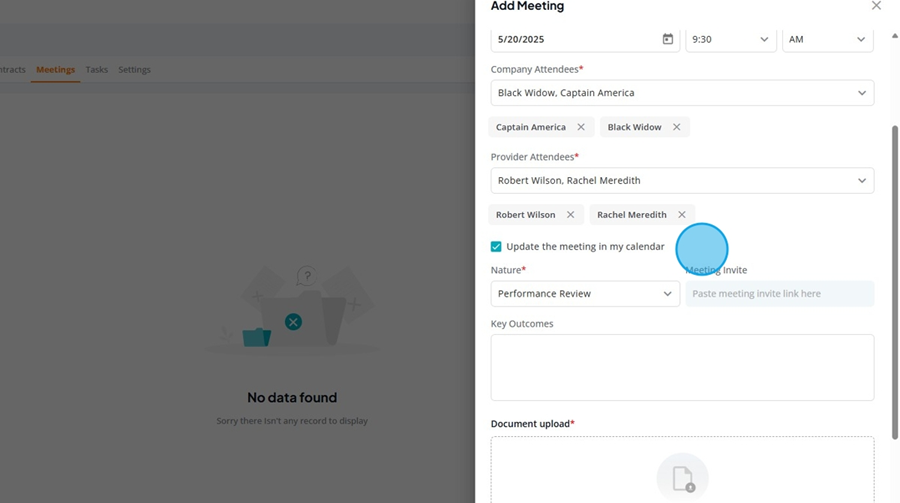Expand the Provider Attendees dropdown
Viewport: 900px width, 503px height.
click(682, 180)
